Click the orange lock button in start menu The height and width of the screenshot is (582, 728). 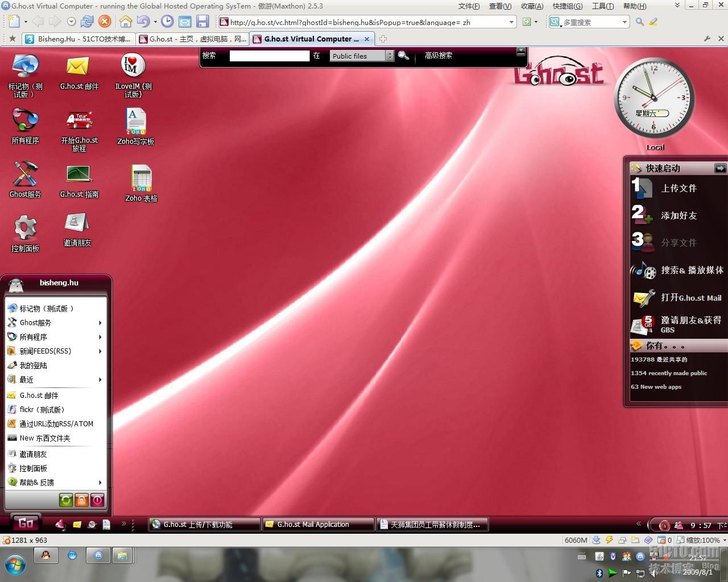(x=81, y=500)
